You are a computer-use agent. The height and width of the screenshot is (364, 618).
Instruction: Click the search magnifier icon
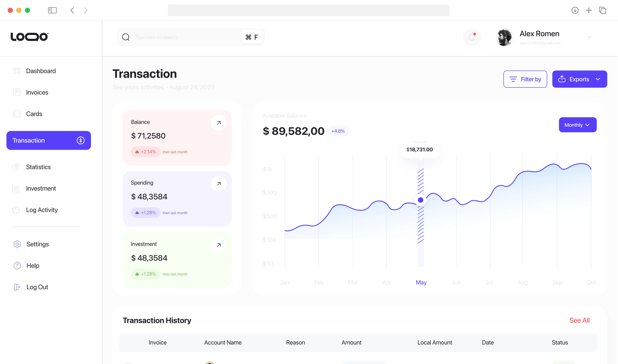pos(126,37)
